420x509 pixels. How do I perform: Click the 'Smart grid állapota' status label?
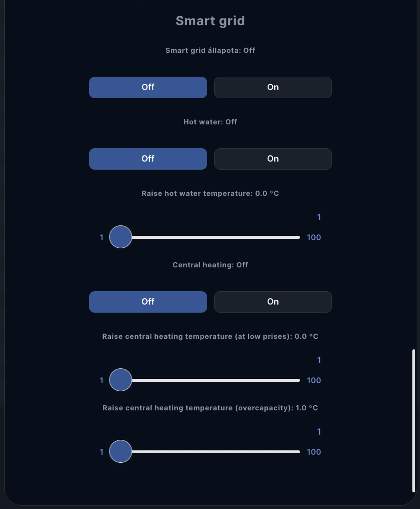(210, 51)
